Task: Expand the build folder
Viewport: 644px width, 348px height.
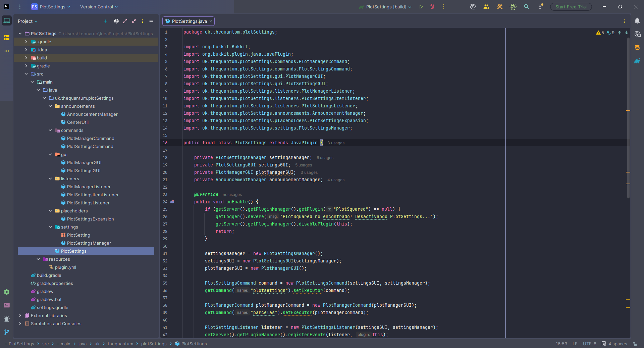Action: 26,58
